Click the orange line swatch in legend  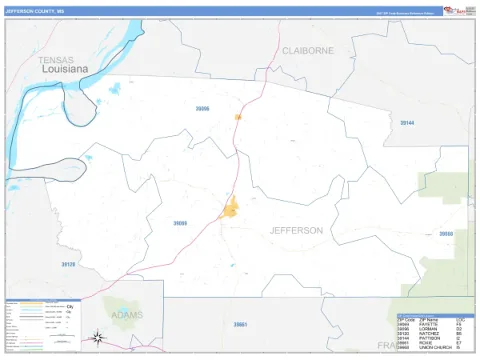point(32,304)
